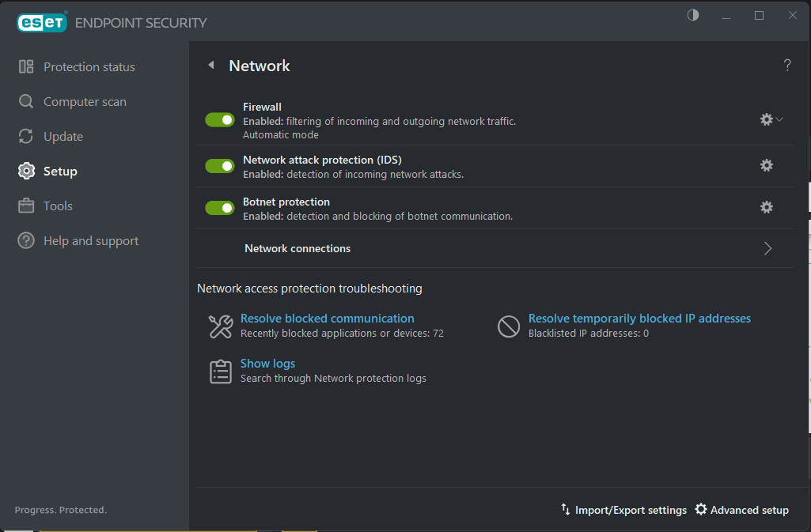
Task: Open the Show logs link
Action: 268,363
